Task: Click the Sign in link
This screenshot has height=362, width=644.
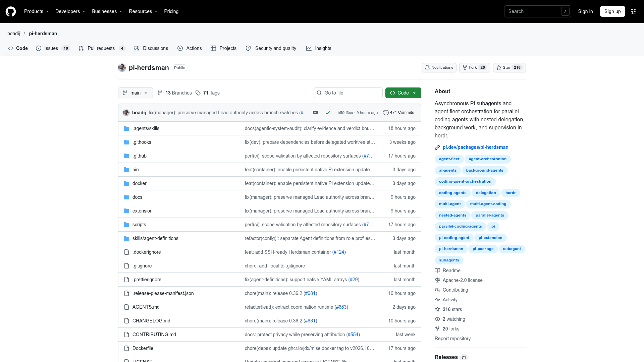Action: click(585, 11)
